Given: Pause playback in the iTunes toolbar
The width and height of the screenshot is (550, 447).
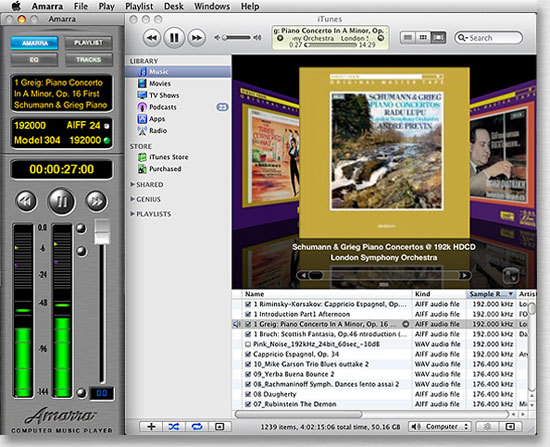Looking at the screenshot, I should (x=174, y=37).
